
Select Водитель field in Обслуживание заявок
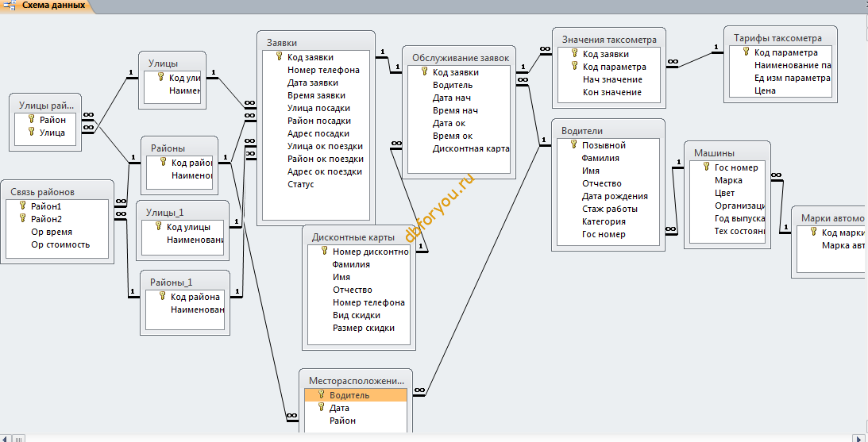(x=459, y=85)
